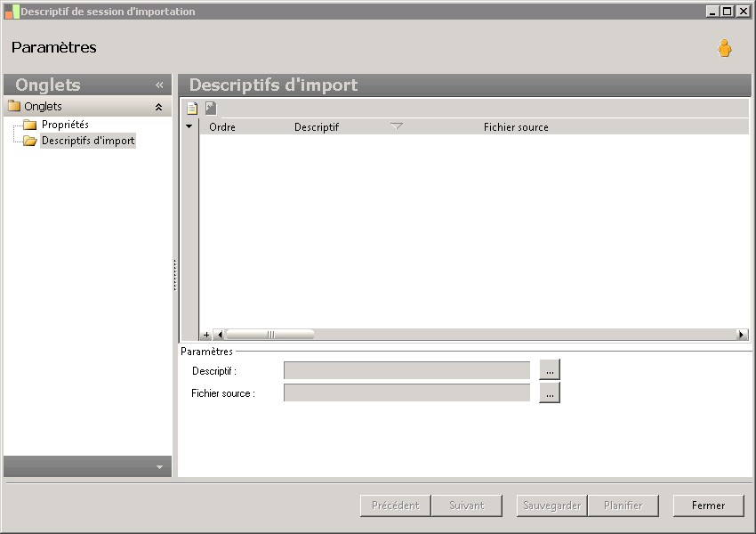
Task: Maximize the Descriptif de session window
Action: [727, 11]
